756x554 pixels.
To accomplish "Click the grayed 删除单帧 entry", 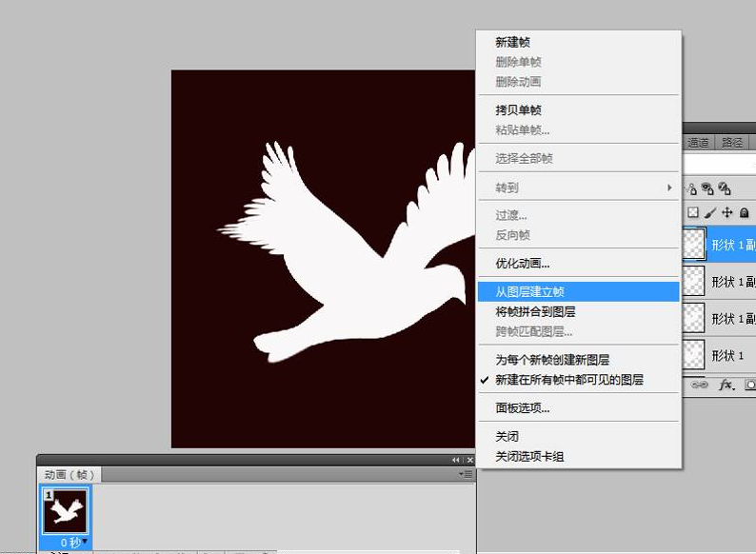I will tap(578, 62).
